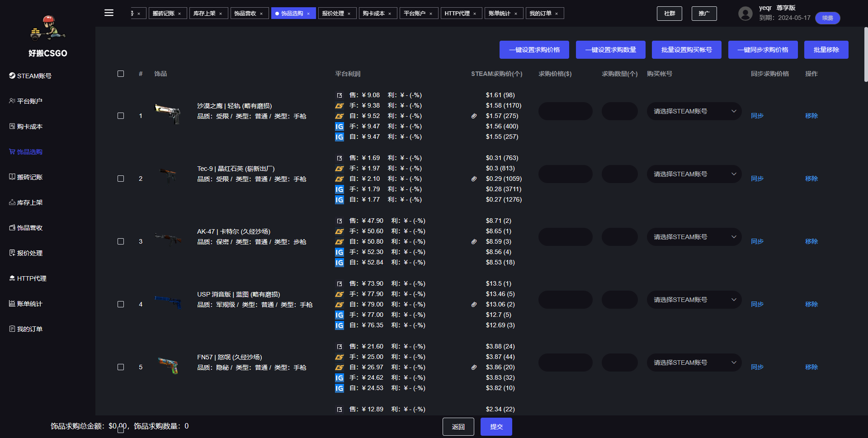Open 沙漠之鹰 轻轨 weapon thumbnail

coord(168,114)
